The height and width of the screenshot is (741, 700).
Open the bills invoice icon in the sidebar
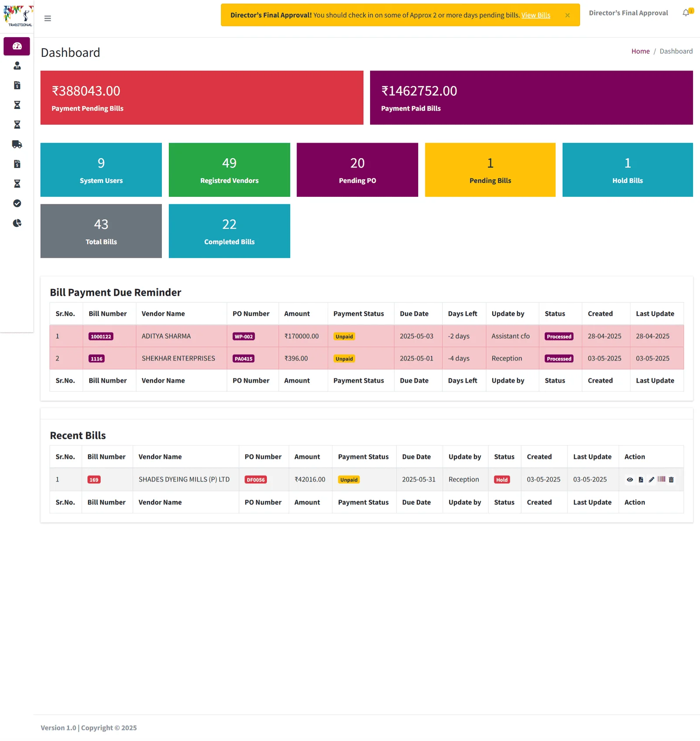point(17,85)
